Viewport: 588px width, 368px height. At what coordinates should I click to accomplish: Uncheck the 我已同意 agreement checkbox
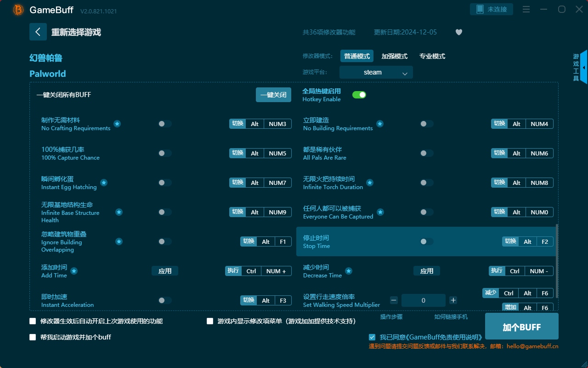[372, 337]
